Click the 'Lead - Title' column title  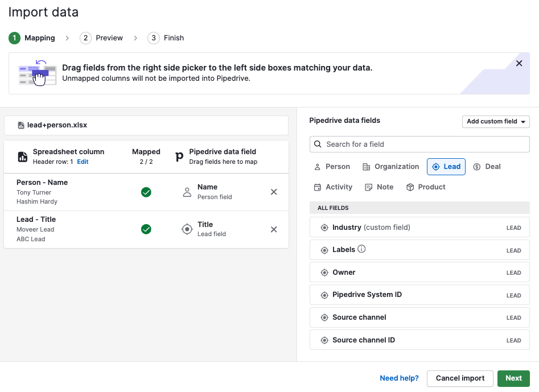click(x=36, y=220)
